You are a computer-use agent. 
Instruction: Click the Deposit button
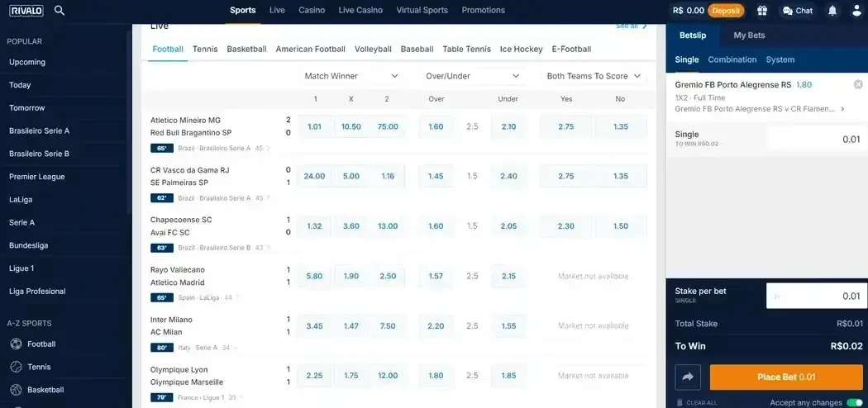tap(726, 11)
